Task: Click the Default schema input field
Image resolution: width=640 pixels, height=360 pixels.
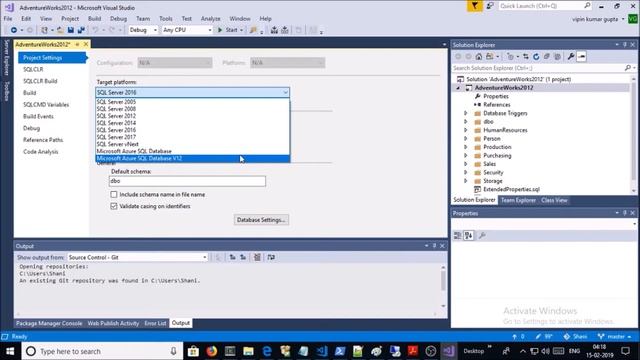Action: point(187,181)
